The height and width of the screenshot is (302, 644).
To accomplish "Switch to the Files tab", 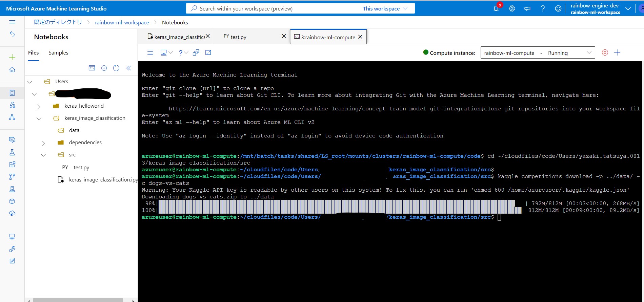I will (33, 53).
